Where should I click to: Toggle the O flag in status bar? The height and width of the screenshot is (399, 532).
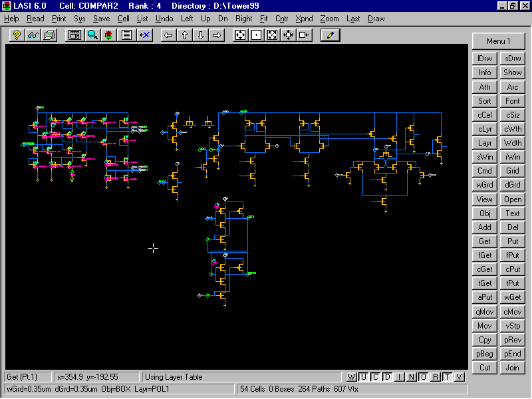pyautogui.click(x=423, y=377)
